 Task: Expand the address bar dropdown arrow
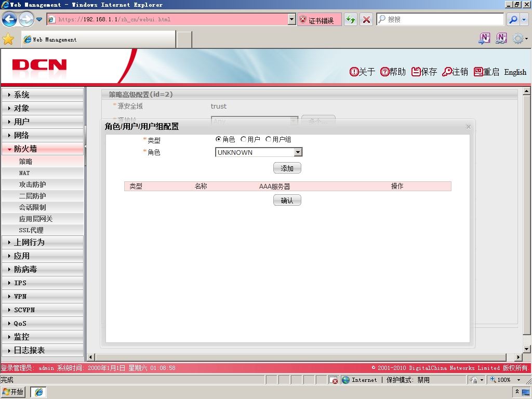[292, 19]
